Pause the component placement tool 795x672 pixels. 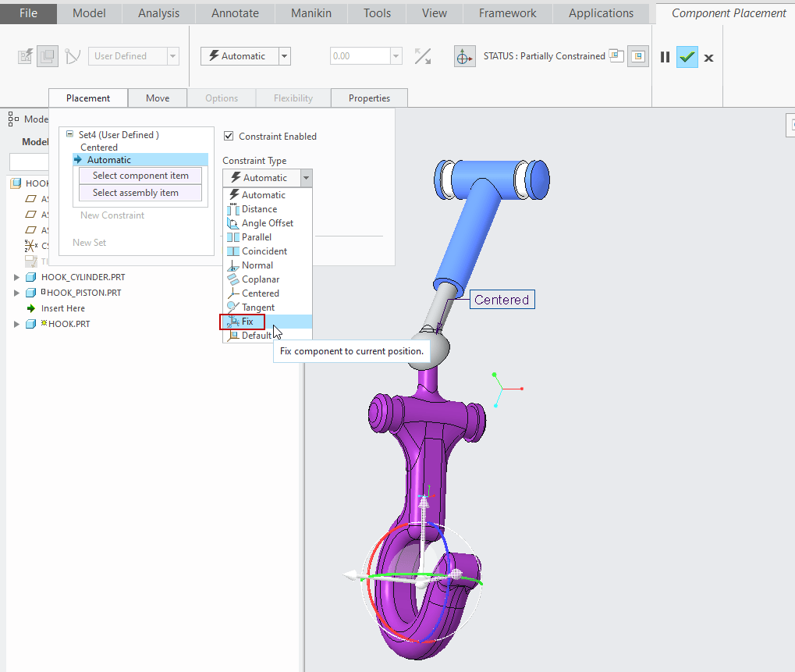(x=665, y=57)
